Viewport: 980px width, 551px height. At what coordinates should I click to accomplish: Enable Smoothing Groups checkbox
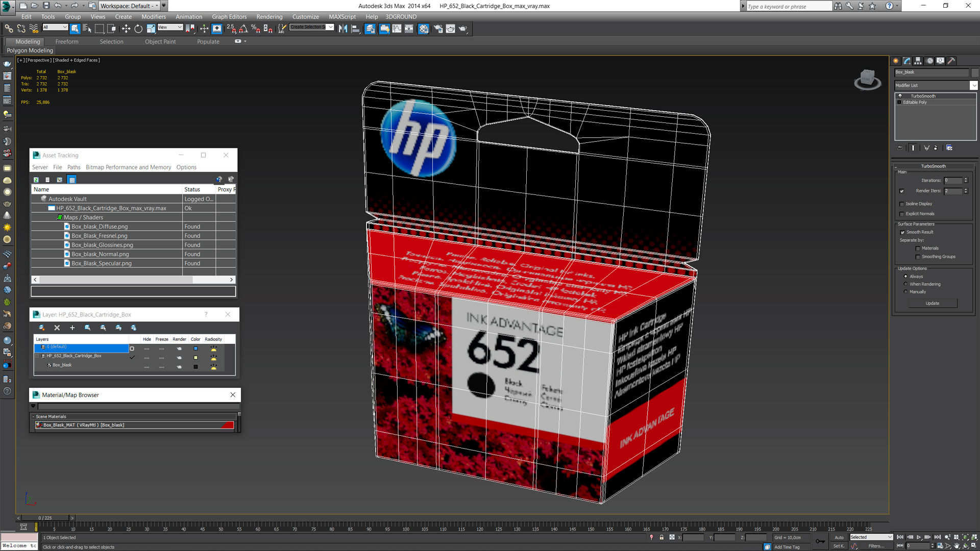click(x=918, y=257)
